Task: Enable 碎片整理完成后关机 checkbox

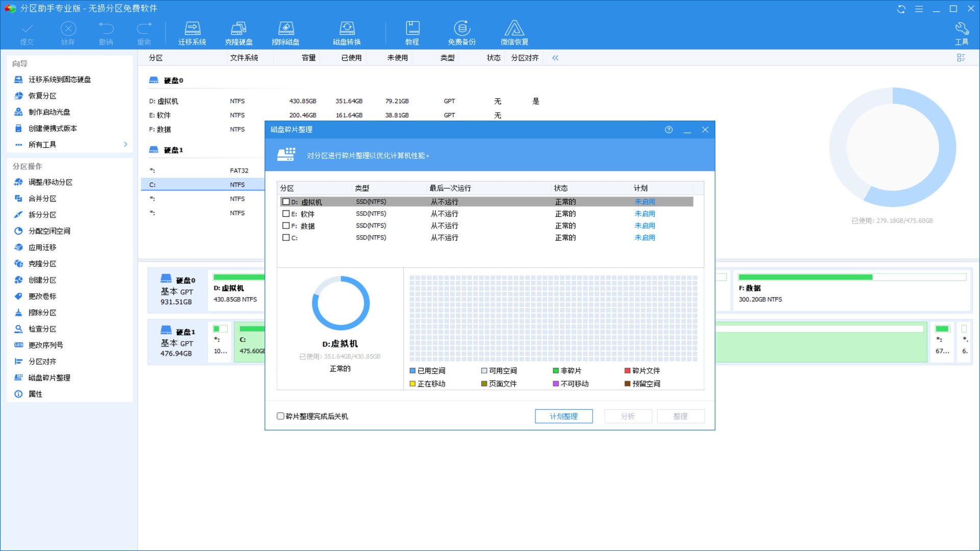Action: (x=281, y=416)
